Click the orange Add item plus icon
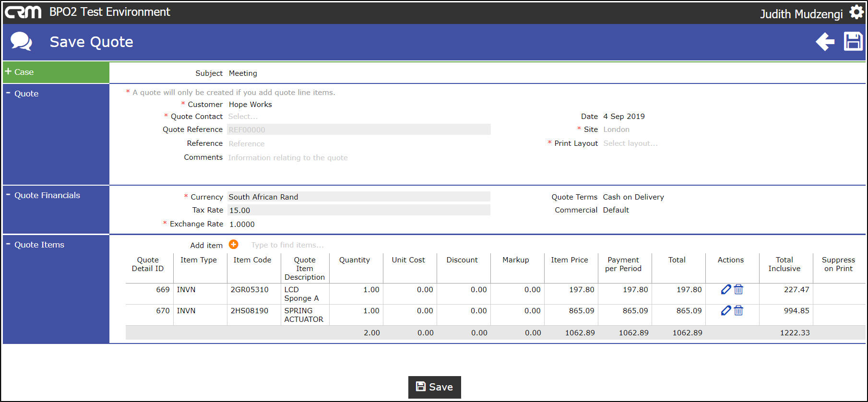 coord(234,245)
